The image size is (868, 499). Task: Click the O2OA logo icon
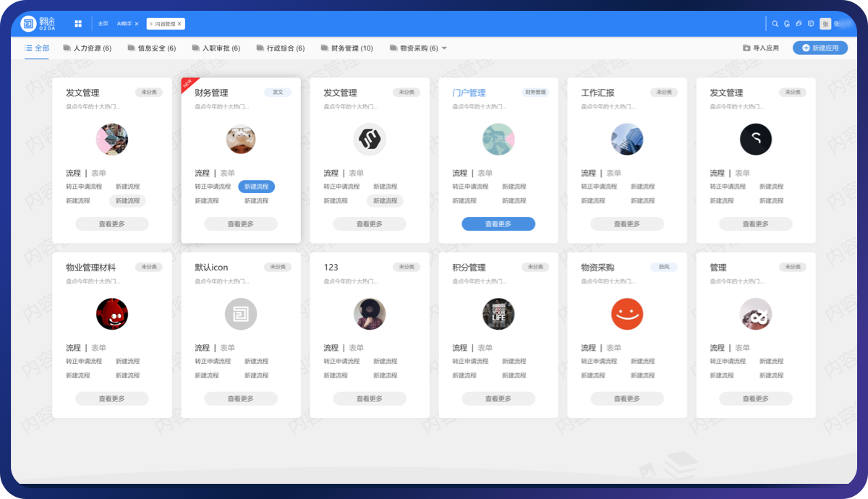click(x=29, y=24)
